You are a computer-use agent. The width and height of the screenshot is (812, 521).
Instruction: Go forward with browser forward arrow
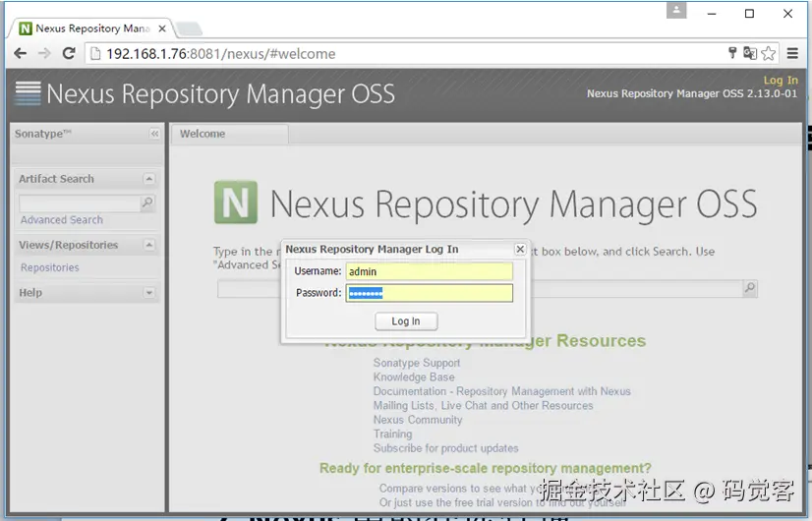44,53
